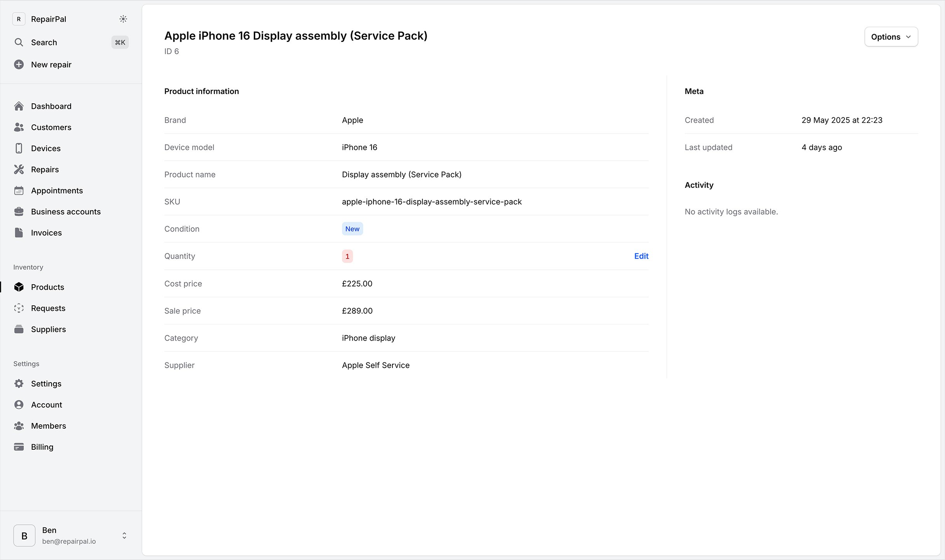The height and width of the screenshot is (560, 945).
Task: Open Devices page
Action: (x=46, y=148)
